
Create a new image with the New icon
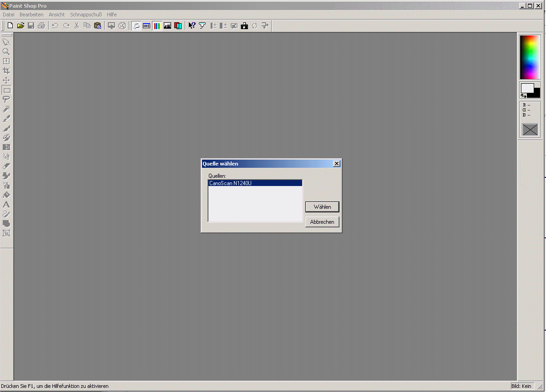click(x=10, y=26)
